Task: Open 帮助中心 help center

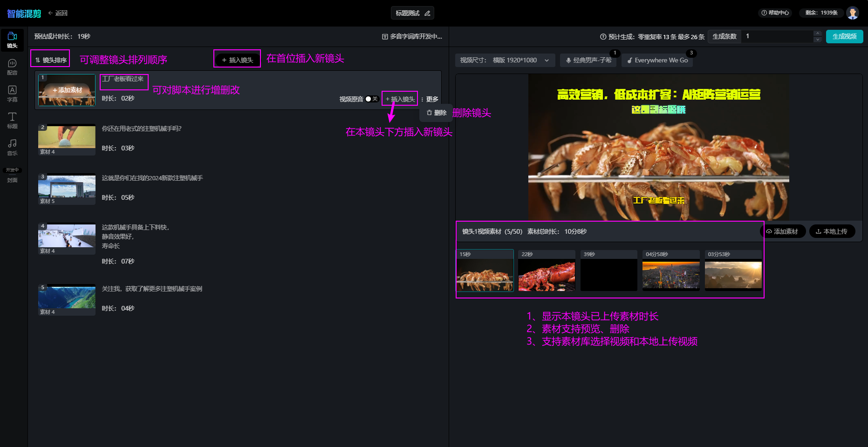Action: [775, 13]
